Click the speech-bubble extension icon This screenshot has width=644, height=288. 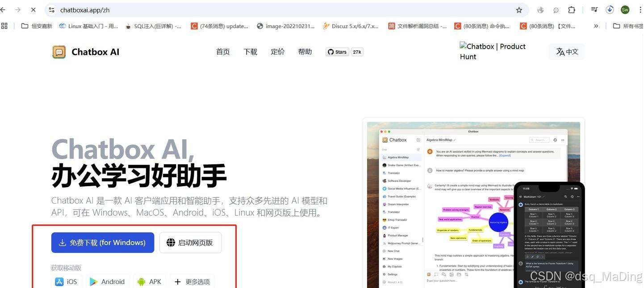click(x=556, y=10)
